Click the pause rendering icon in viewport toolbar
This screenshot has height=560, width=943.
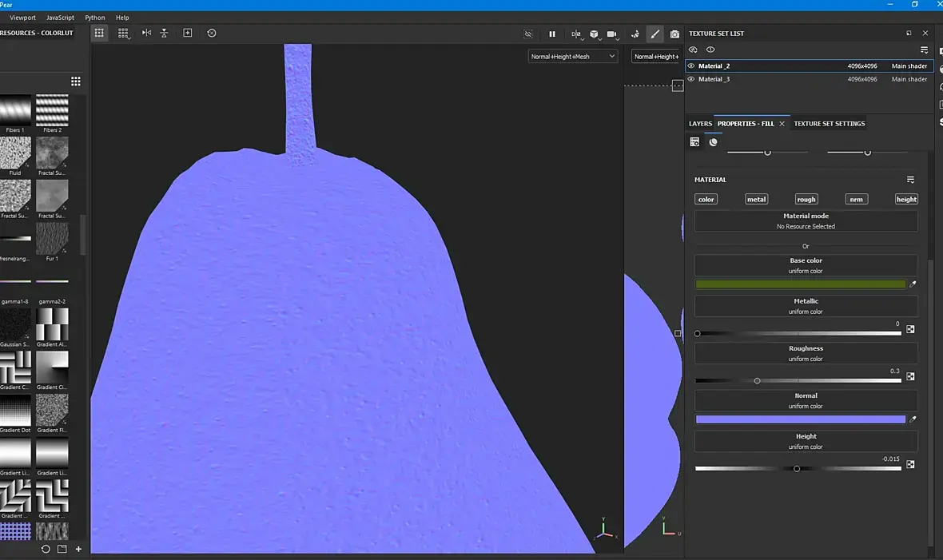click(551, 34)
